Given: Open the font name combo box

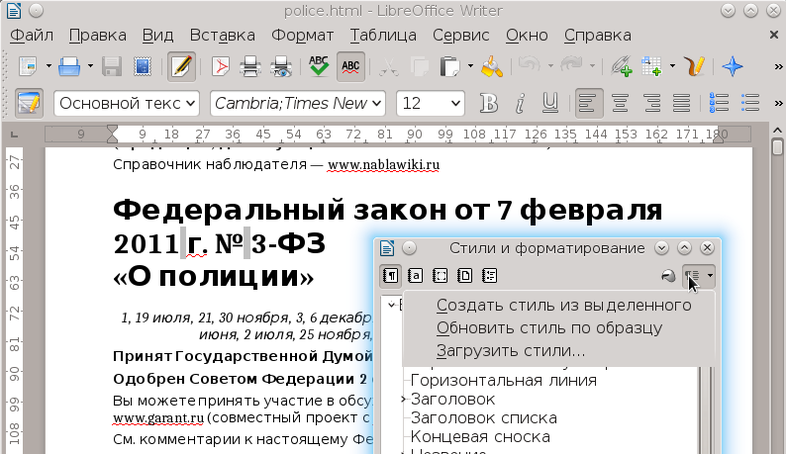Looking at the screenshot, I should [298, 103].
